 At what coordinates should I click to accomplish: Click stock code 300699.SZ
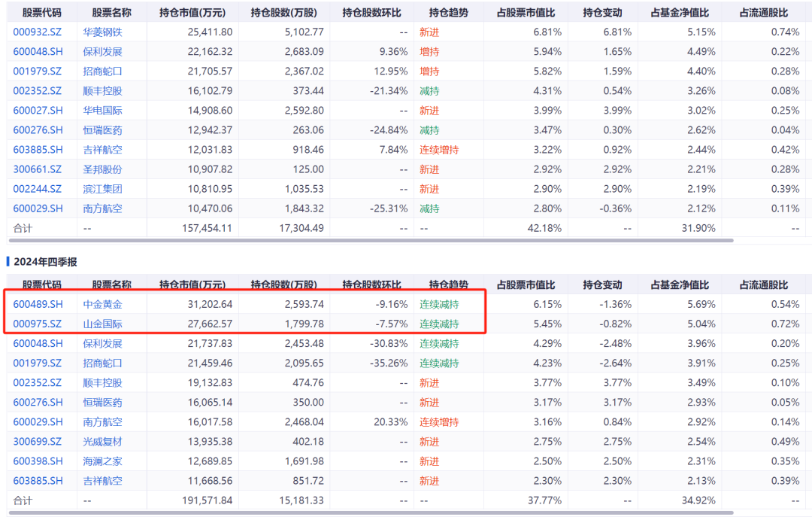click(38, 442)
